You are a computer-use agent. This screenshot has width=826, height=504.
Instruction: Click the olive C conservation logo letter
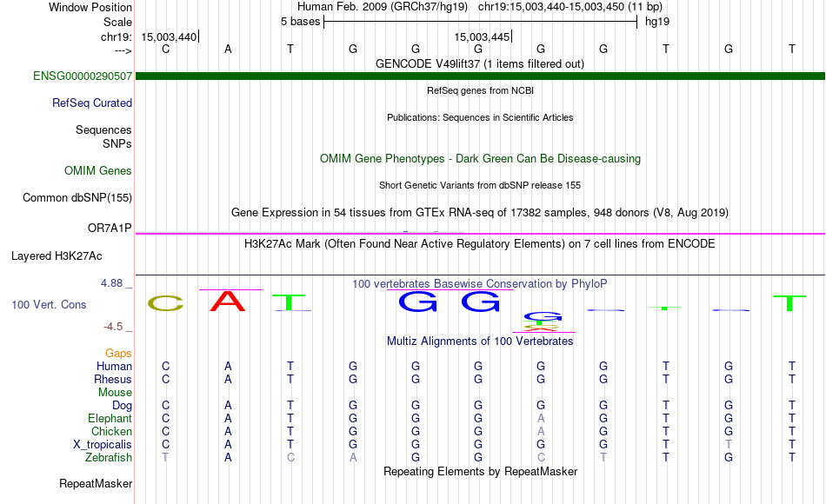(x=165, y=303)
